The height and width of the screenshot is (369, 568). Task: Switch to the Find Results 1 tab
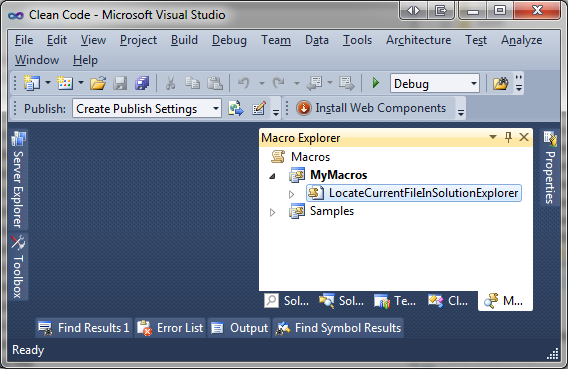(84, 328)
